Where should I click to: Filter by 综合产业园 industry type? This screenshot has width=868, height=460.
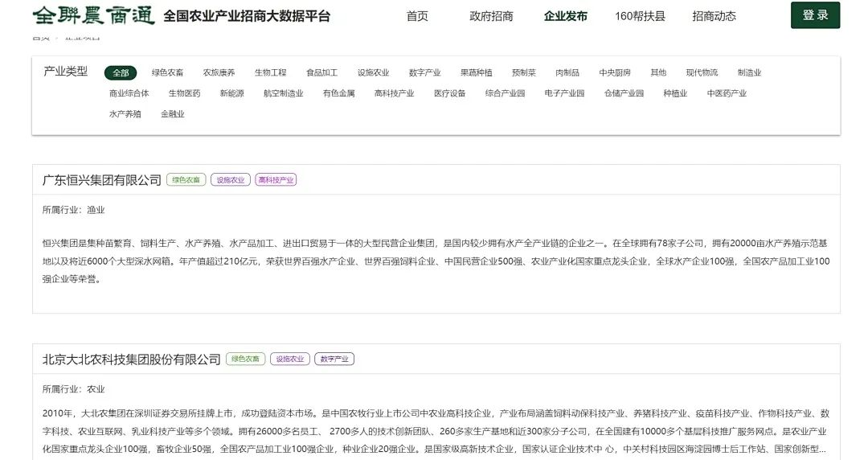(505, 93)
